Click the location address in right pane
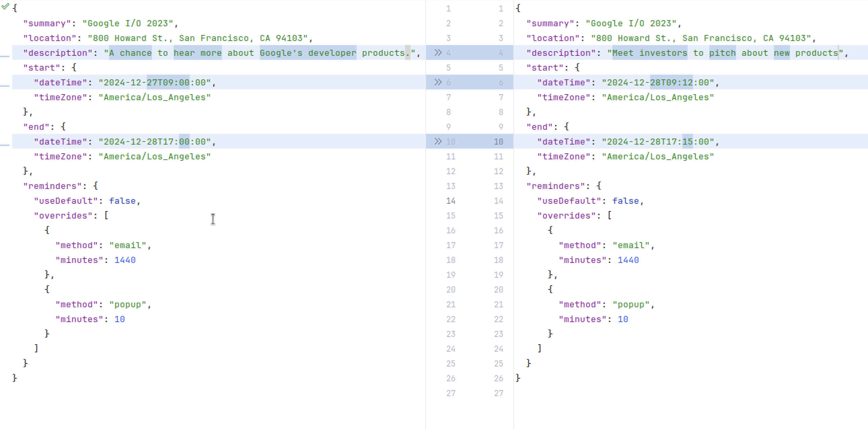 [x=701, y=38]
